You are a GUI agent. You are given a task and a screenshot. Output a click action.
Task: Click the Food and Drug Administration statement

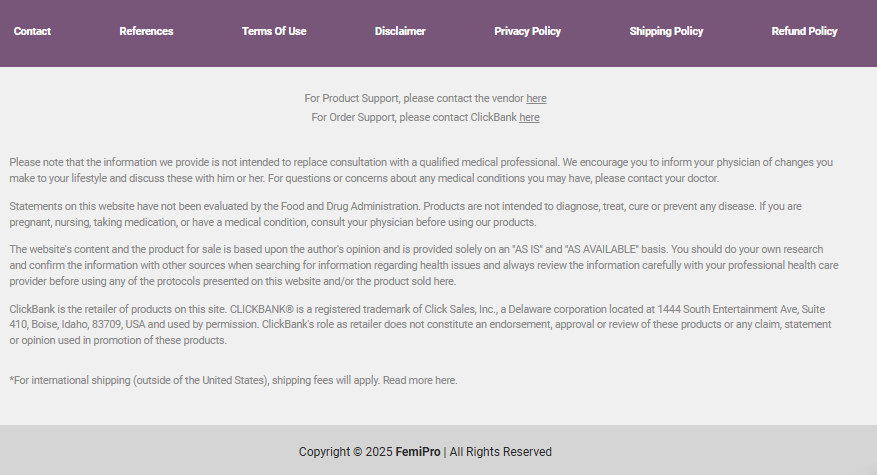[x=405, y=214]
